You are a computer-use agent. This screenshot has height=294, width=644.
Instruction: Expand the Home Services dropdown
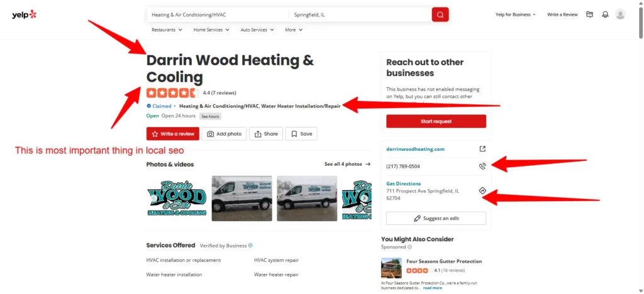211,30
